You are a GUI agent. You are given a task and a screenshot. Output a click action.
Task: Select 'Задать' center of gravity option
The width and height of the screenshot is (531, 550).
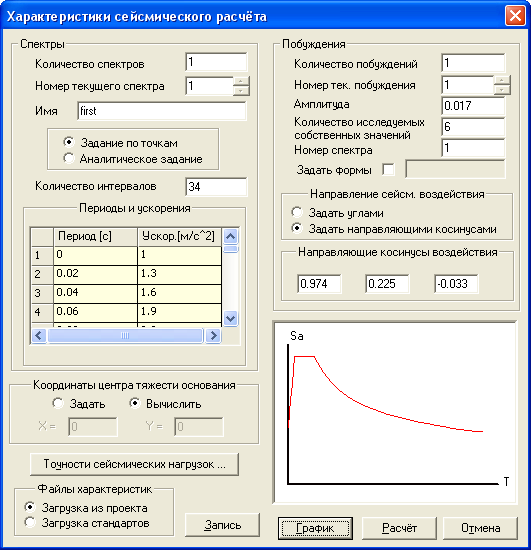click(58, 403)
